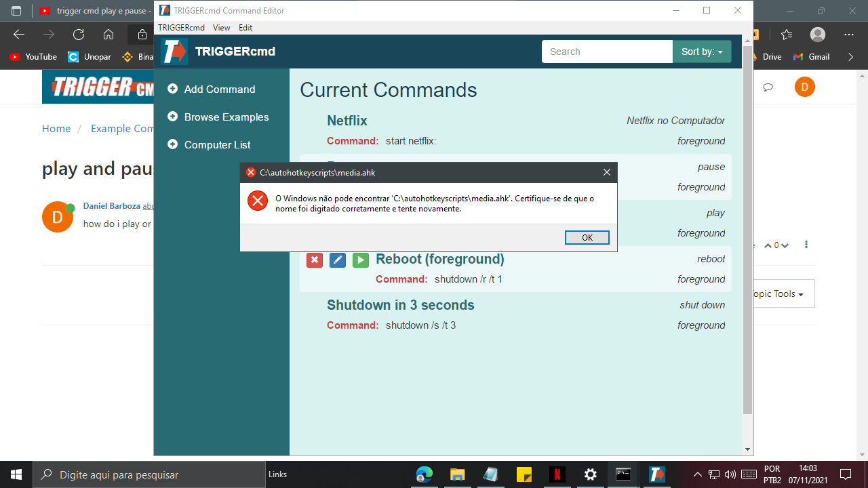Click the command editor vertical scrollbar thumb
The width and height of the screenshot is (868, 488).
748,230
